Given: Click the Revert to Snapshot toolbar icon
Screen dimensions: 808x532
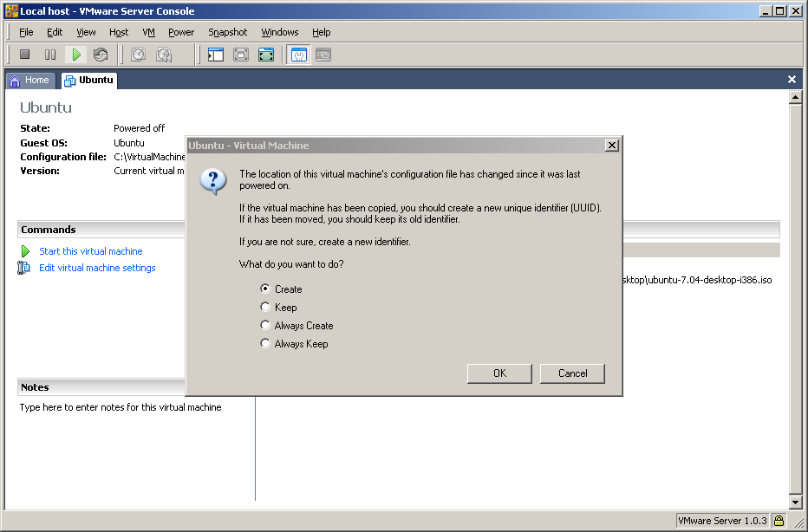Looking at the screenshot, I should pyautogui.click(x=163, y=55).
